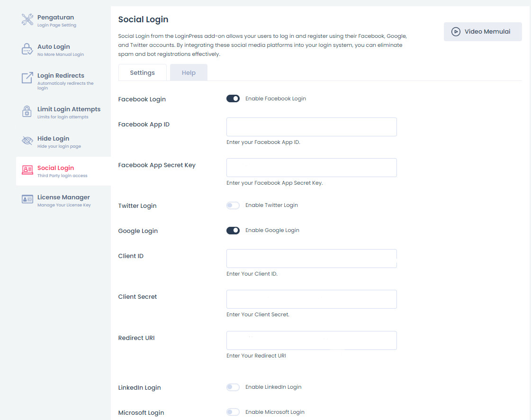Image resolution: width=531 pixels, height=420 pixels.
Task: Click the Social Login laptop icon
Action: pos(27,170)
